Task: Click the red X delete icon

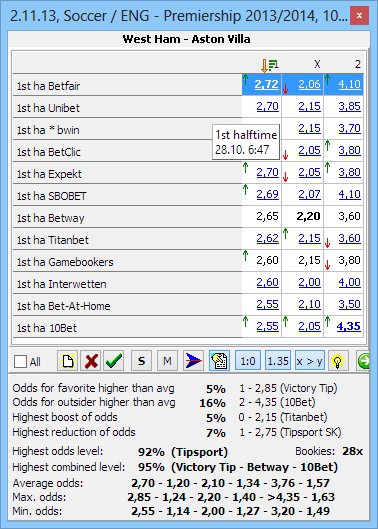Action: pos(91,361)
